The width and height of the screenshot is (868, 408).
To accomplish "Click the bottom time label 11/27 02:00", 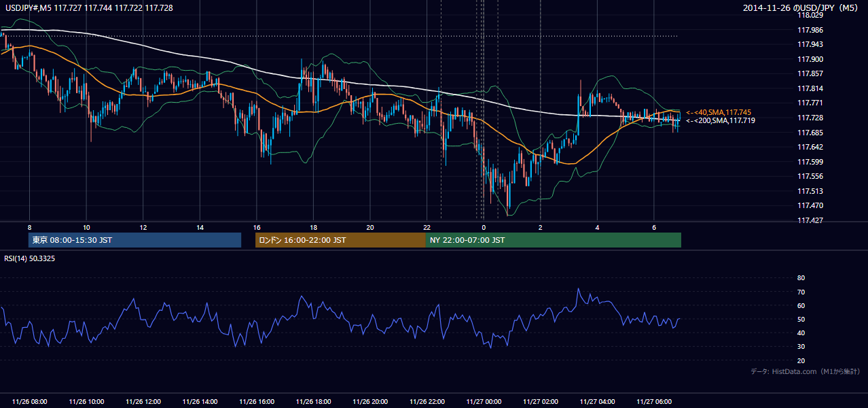I will 541,402.
